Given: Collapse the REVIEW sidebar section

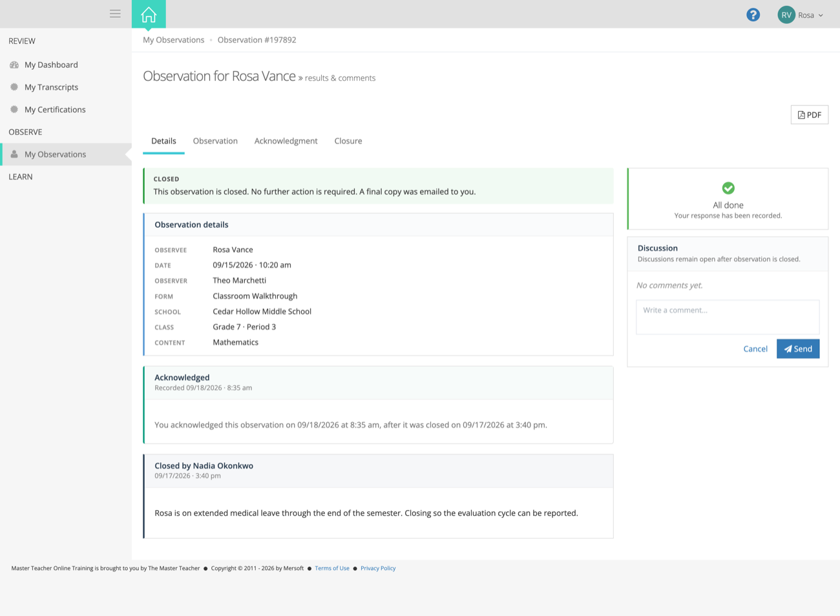Looking at the screenshot, I should (22, 41).
